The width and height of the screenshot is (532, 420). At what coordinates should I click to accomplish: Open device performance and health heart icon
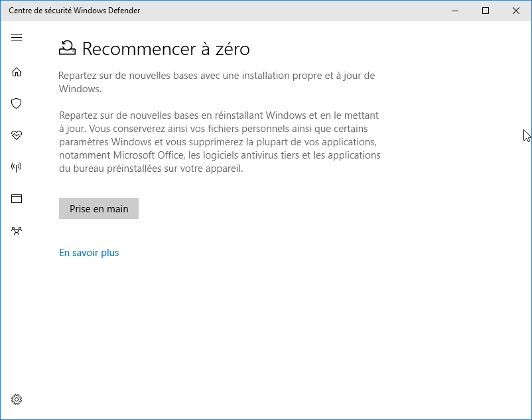[x=17, y=135]
